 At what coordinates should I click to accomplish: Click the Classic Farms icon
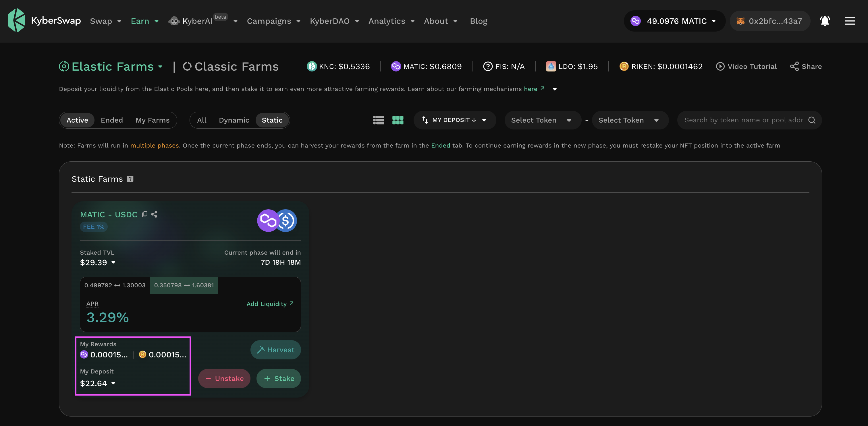pyautogui.click(x=187, y=66)
